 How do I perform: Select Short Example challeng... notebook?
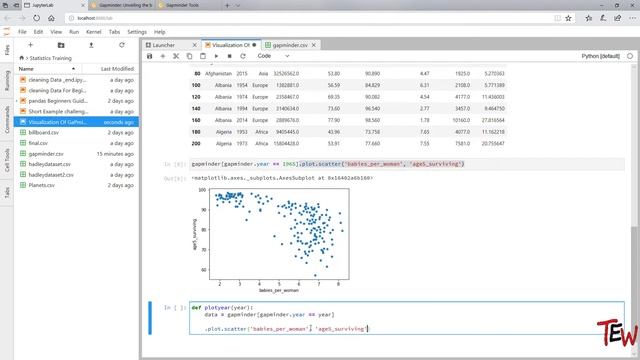(76, 111)
